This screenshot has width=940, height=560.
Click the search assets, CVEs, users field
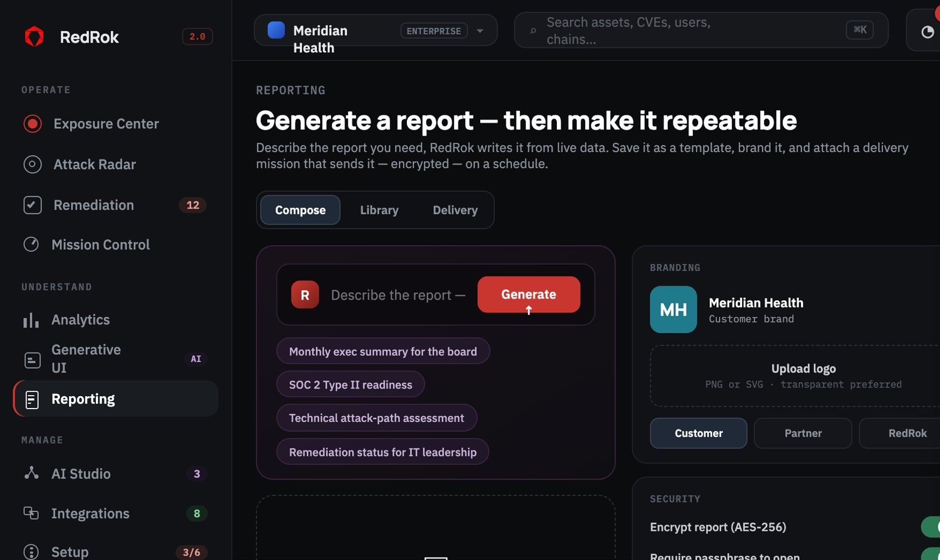(701, 31)
